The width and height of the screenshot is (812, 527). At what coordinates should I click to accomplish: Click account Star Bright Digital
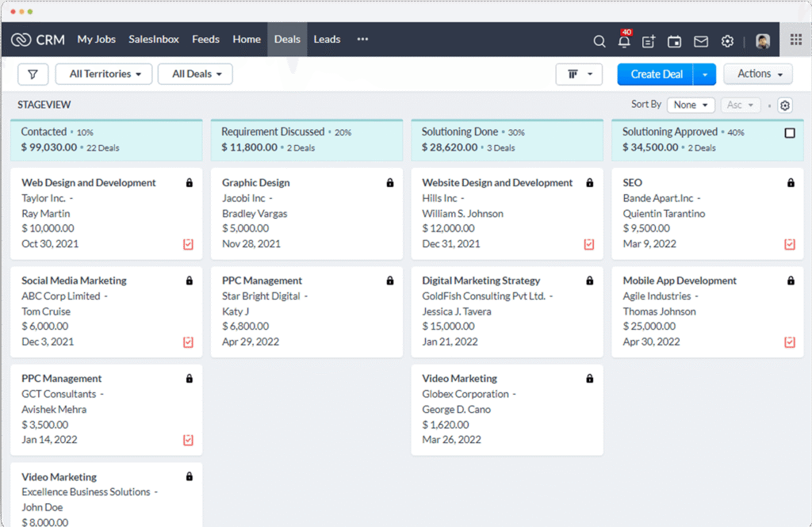tap(261, 296)
